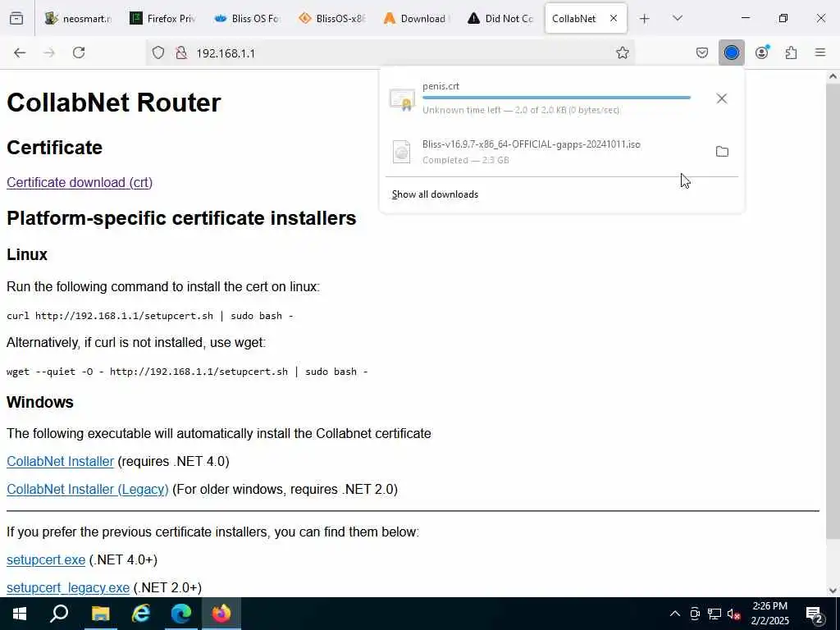
Task: Select the Bliss-v16.9.7 ISO filename
Action: click(x=531, y=144)
